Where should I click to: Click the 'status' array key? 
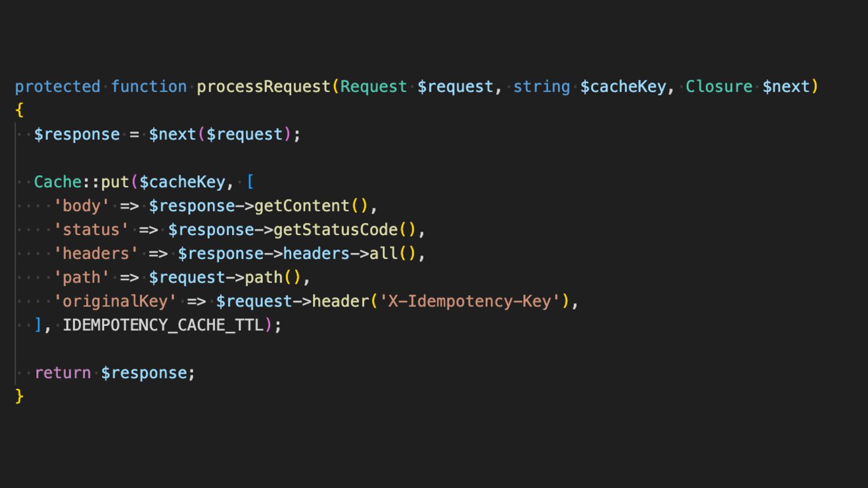pyautogui.click(x=92, y=230)
